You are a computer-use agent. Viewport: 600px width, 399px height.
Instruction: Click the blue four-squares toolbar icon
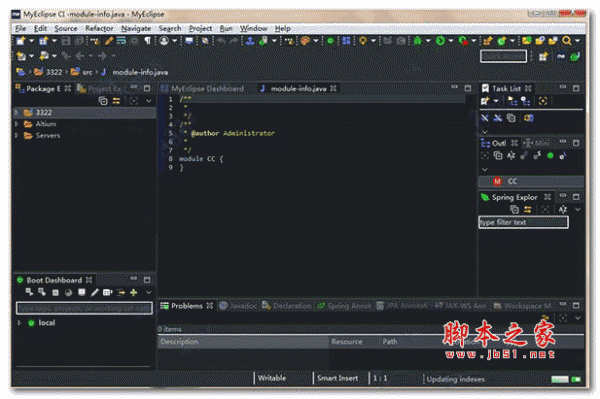(x=346, y=41)
